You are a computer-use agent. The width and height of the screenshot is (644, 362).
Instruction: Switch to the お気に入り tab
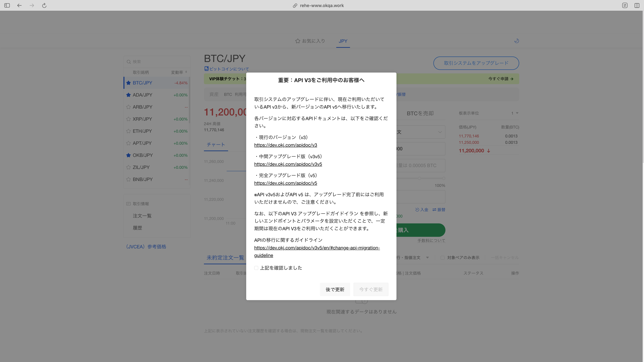(x=310, y=41)
